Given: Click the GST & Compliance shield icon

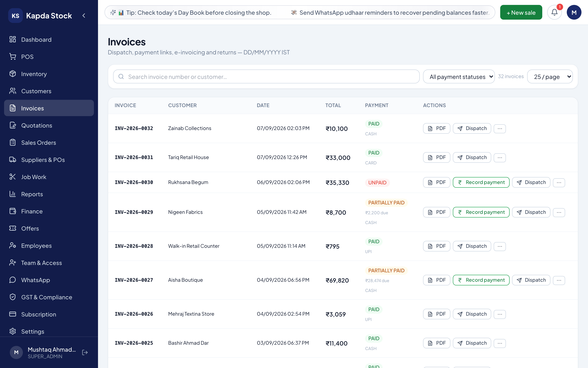Looking at the screenshot, I should pyautogui.click(x=13, y=297).
